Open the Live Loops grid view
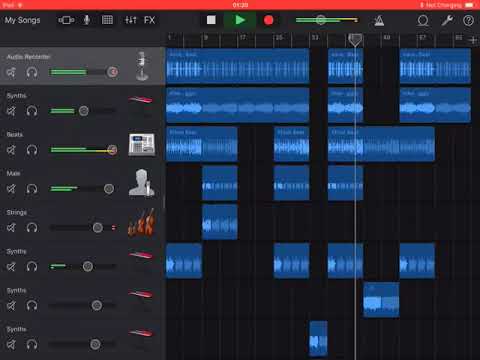This screenshot has width=480, height=360. [107, 20]
